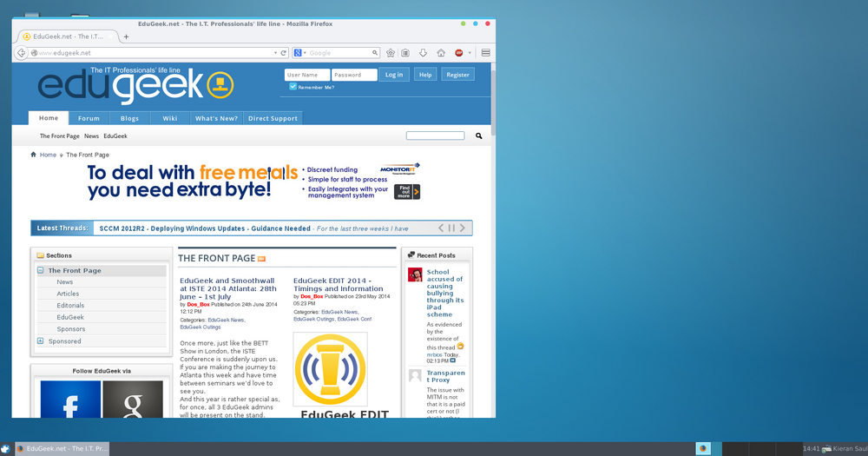Select Articles in Sections list
The width and height of the screenshot is (868, 456).
tap(68, 294)
